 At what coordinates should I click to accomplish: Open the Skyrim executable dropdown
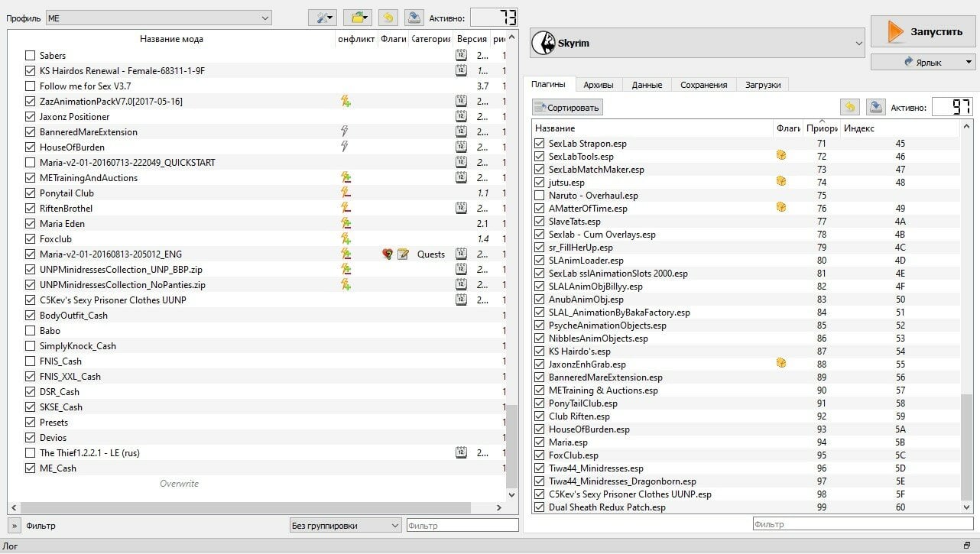click(697, 44)
